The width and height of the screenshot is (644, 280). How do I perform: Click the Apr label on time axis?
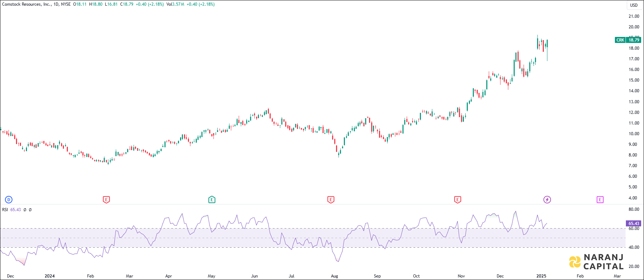tap(169, 276)
